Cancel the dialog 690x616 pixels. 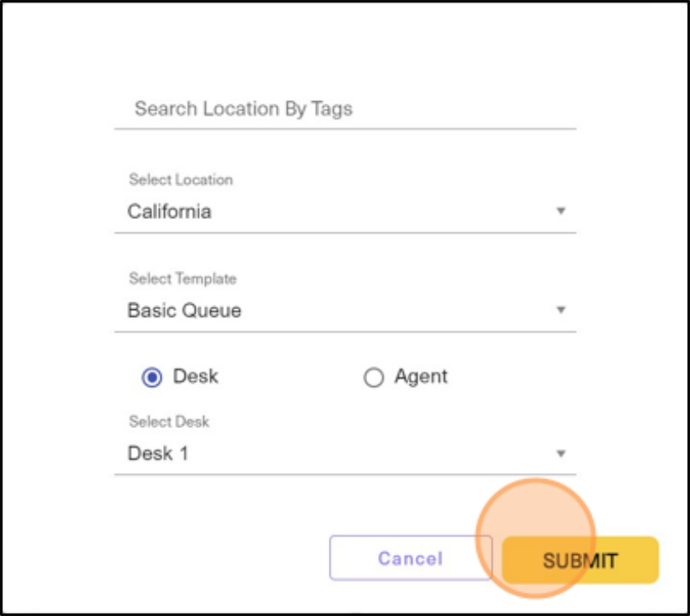(410, 558)
